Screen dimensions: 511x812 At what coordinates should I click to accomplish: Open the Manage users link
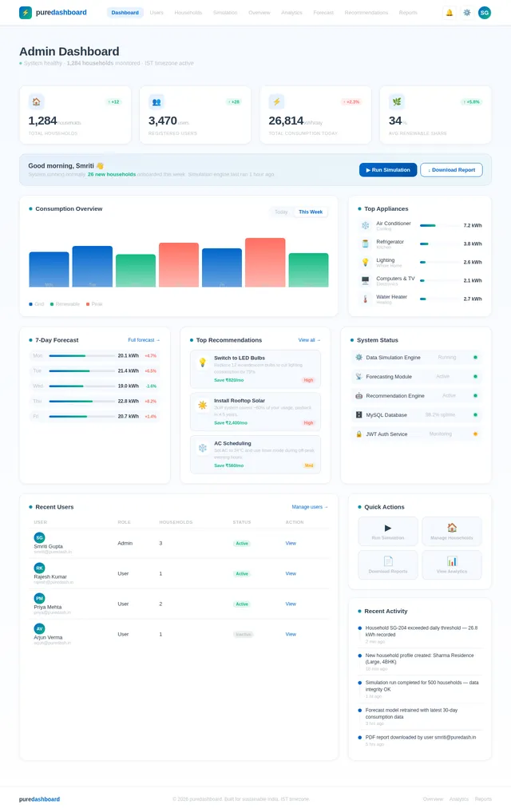pyautogui.click(x=310, y=507)
